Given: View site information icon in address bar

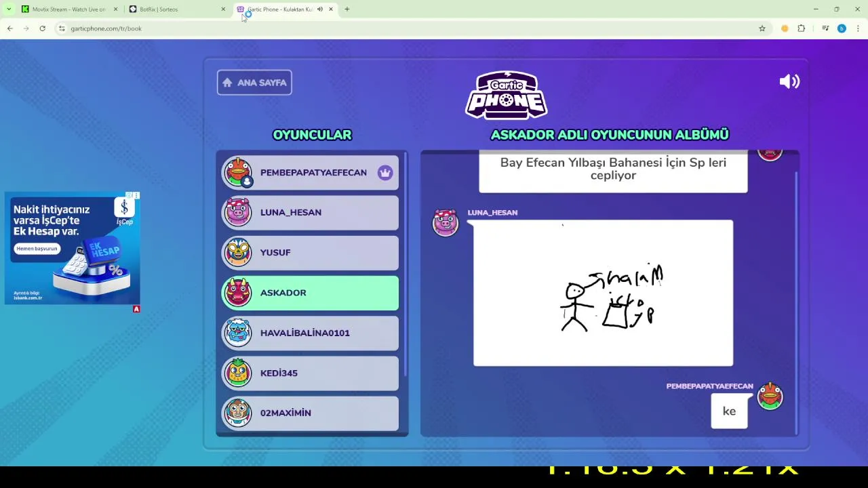Looking at the screenshot, I should pyautogui.click(x=62, y=28).
